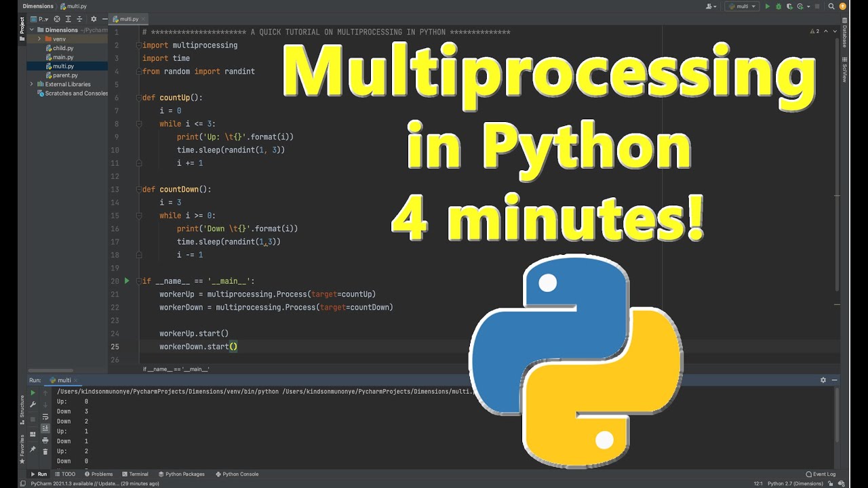The width and height of the screenshot is (868, 488).
Task: Fold the imports block at line 2
Action: pos(139,45)
